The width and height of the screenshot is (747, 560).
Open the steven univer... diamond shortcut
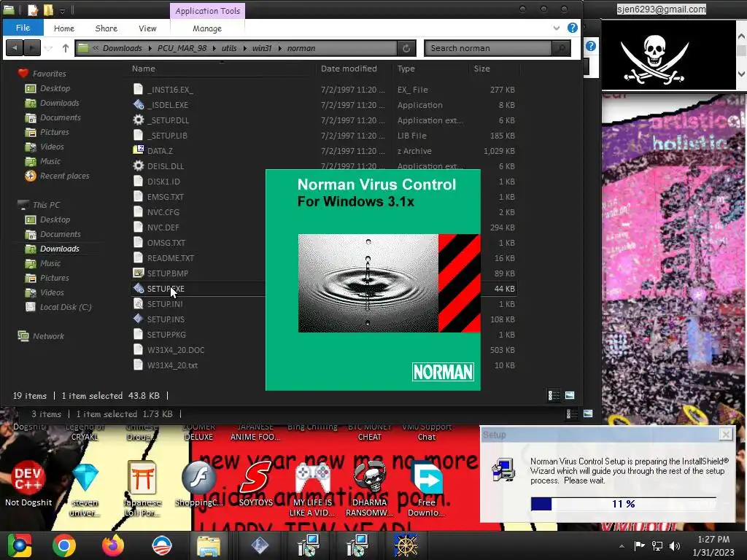85,489
